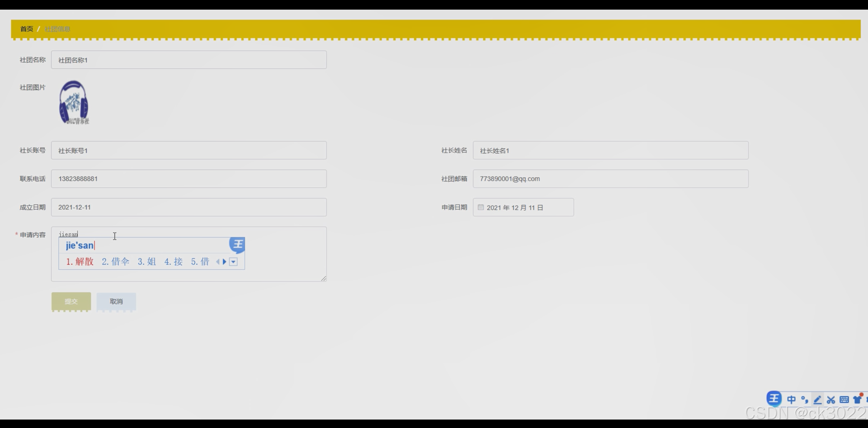
Task: Expand IME candidate list dropdown arrow
Action: [x=233, y=262]
